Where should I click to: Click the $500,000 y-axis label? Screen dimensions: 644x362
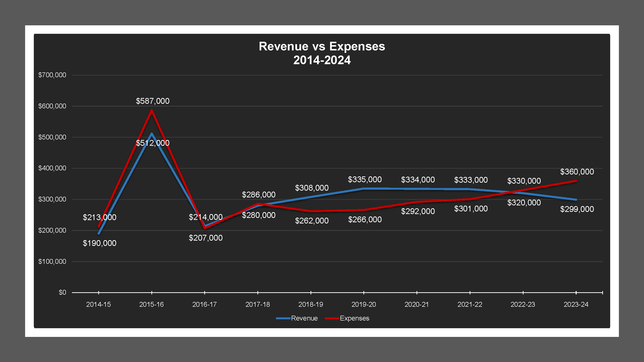(52, 137)
